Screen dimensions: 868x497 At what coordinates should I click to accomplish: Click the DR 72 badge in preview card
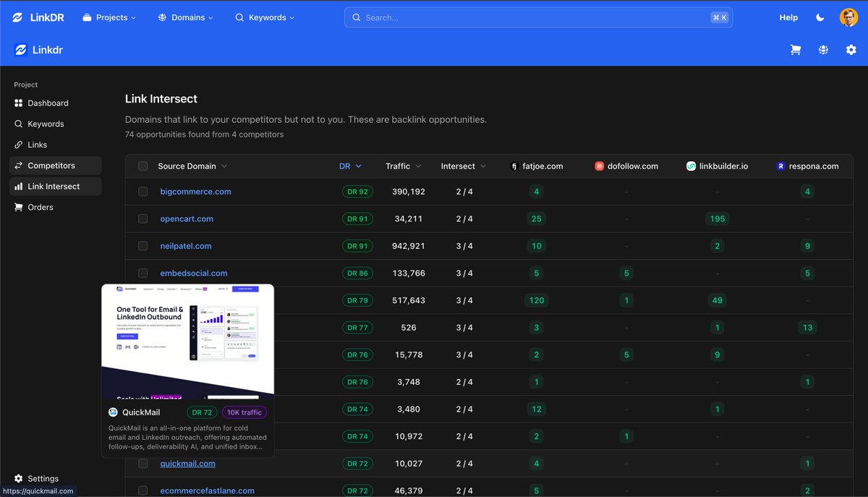(x=202, y=412)
